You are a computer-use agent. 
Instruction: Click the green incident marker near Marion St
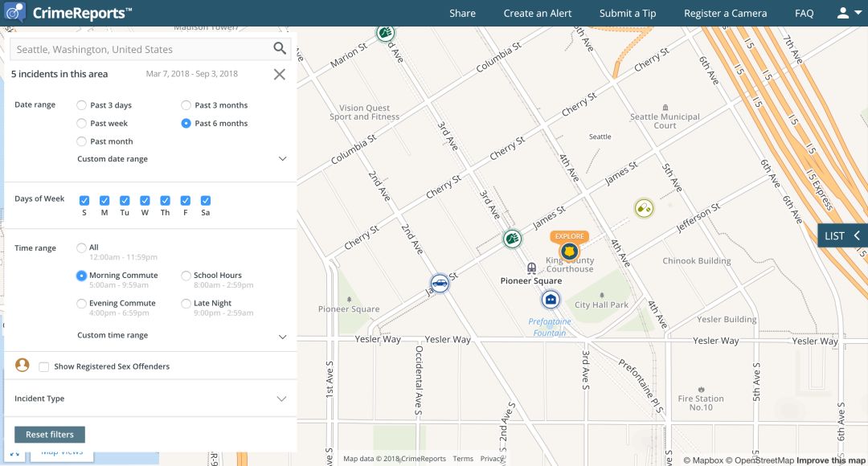[385, 33]
